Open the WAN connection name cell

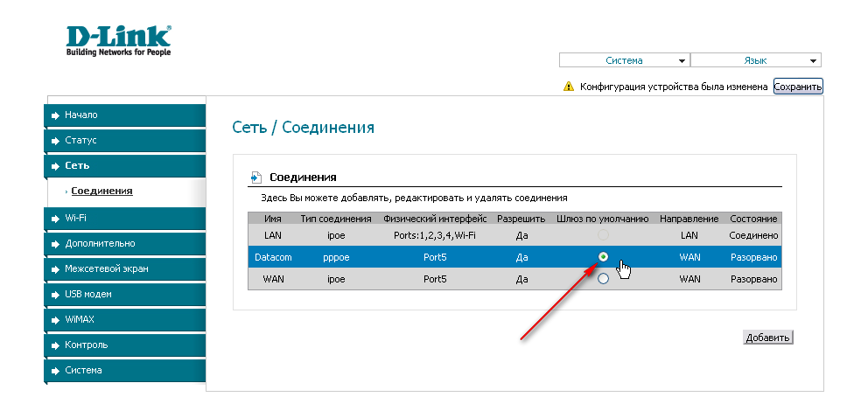point(273,280)
